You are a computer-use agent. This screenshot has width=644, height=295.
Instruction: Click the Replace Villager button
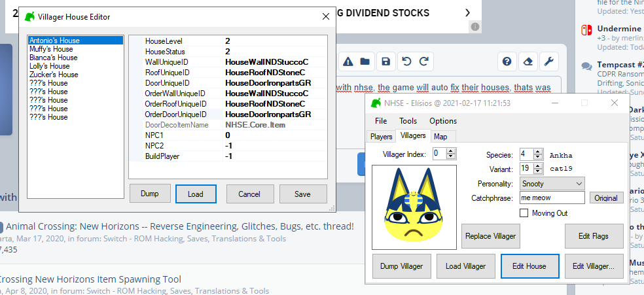point(491,236)
